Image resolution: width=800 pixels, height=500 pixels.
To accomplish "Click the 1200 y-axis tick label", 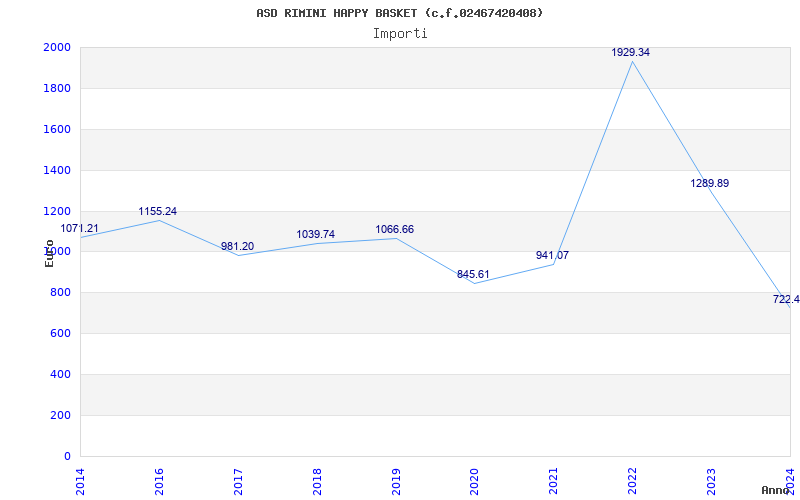I will [57, 211].
